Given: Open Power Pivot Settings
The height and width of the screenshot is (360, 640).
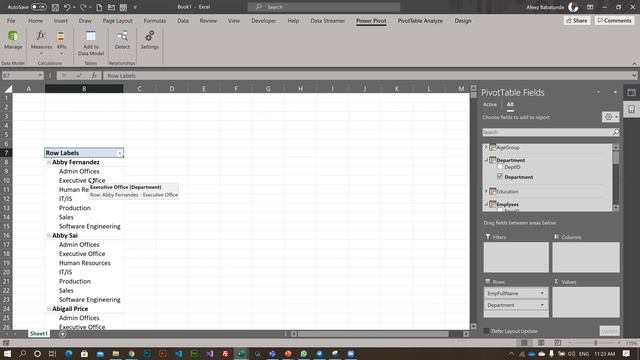Looking at the screenshot, I should [150, 40].
